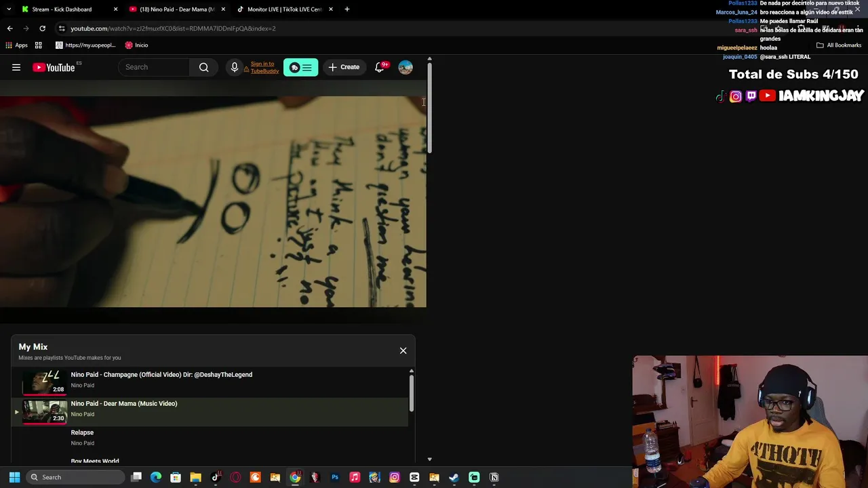Pause the Dear Mama video player
Viewport: 868px width, 488px height.
pos(213,201)
